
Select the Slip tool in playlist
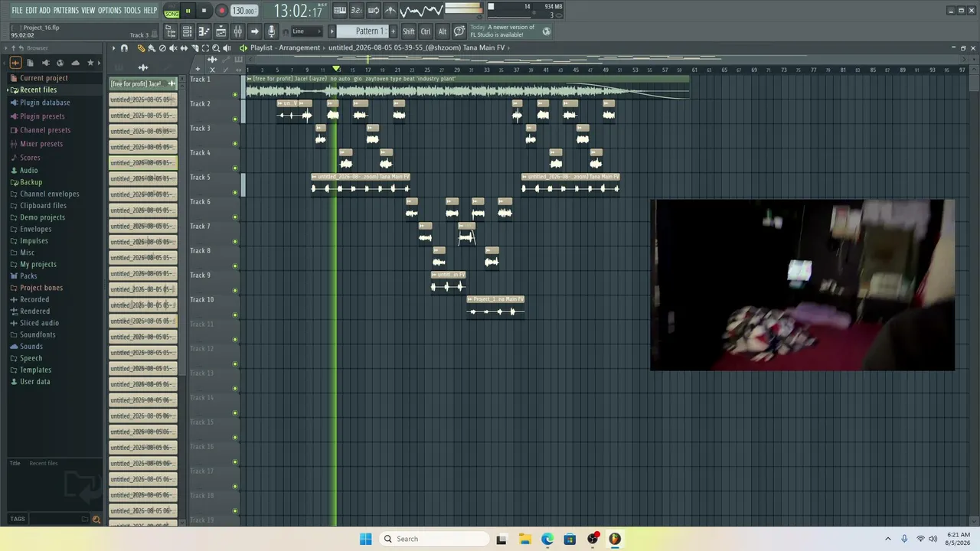pos(184,48)
